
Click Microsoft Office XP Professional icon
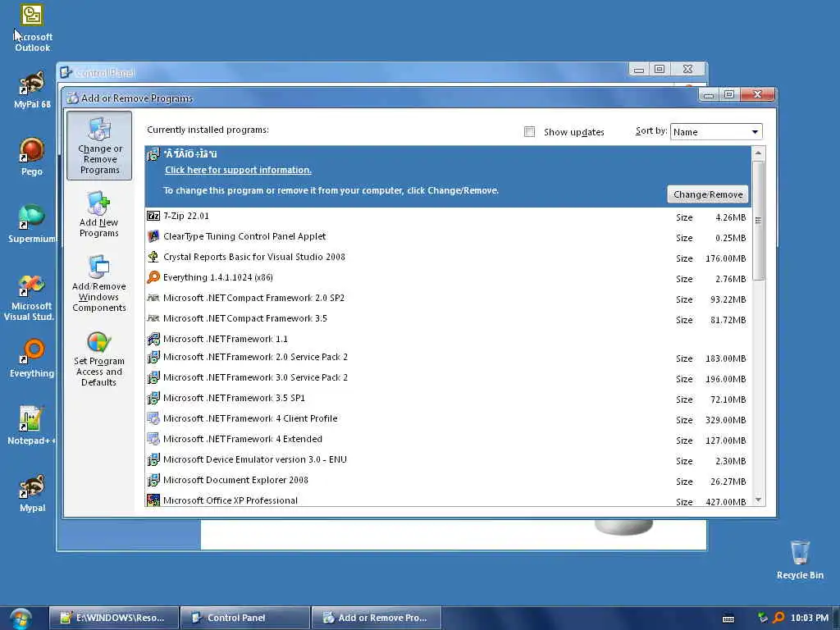pyautogui.click(x=153, y=500)
